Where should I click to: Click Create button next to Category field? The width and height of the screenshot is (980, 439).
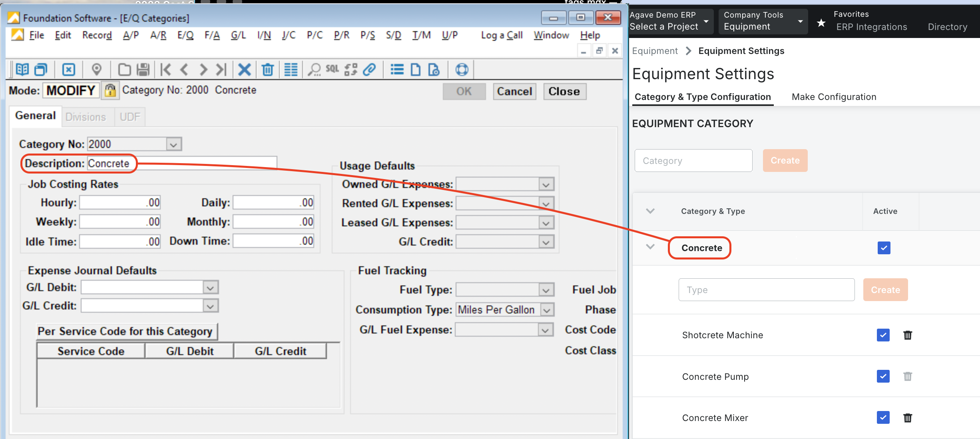pos(785,161)
